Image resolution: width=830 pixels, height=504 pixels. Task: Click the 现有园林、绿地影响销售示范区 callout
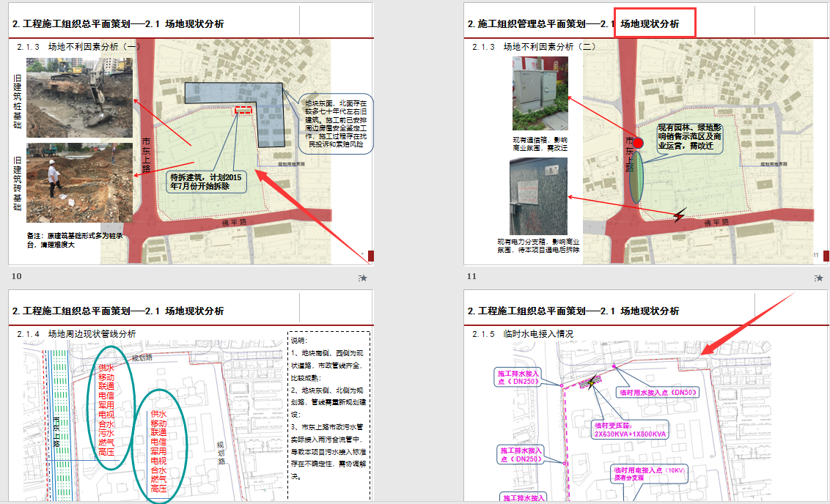click(690, 137)
